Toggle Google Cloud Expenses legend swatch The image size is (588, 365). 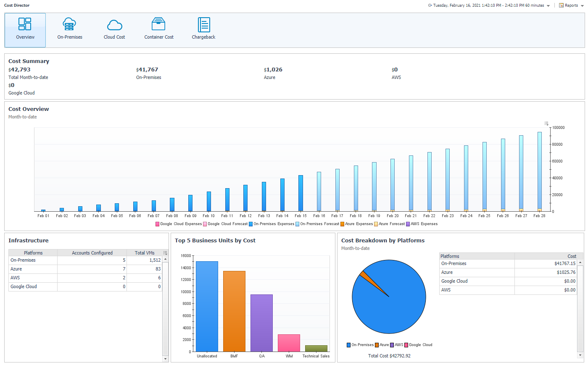[x=158, y=224]
